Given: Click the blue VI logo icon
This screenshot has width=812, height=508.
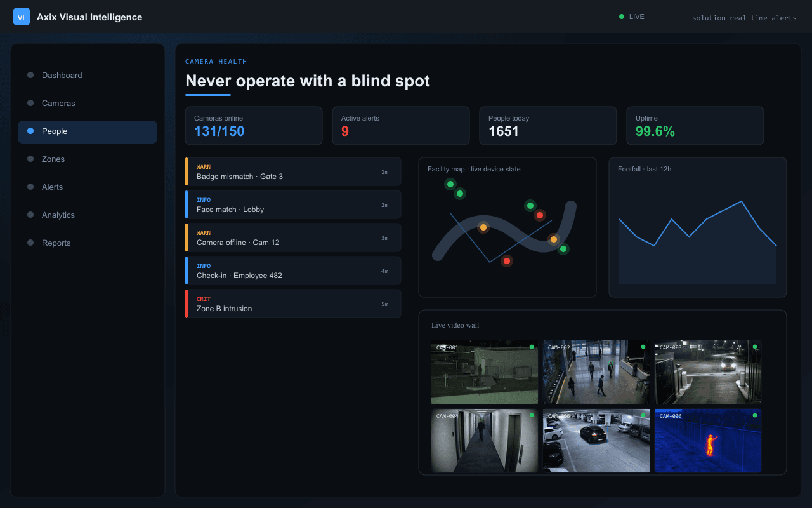Looking at the screenshot, I should tap(22, 17).
